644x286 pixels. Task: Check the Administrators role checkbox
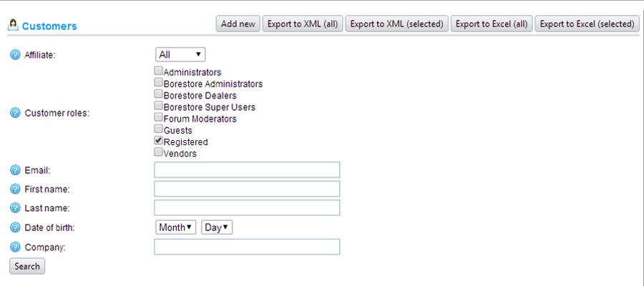[159, 71]
